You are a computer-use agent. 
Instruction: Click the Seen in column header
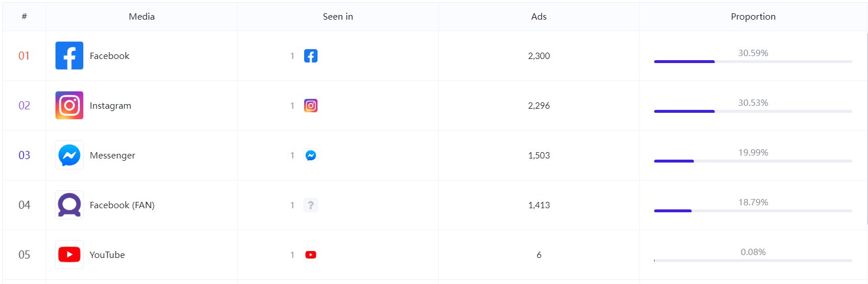click(338, 17)
